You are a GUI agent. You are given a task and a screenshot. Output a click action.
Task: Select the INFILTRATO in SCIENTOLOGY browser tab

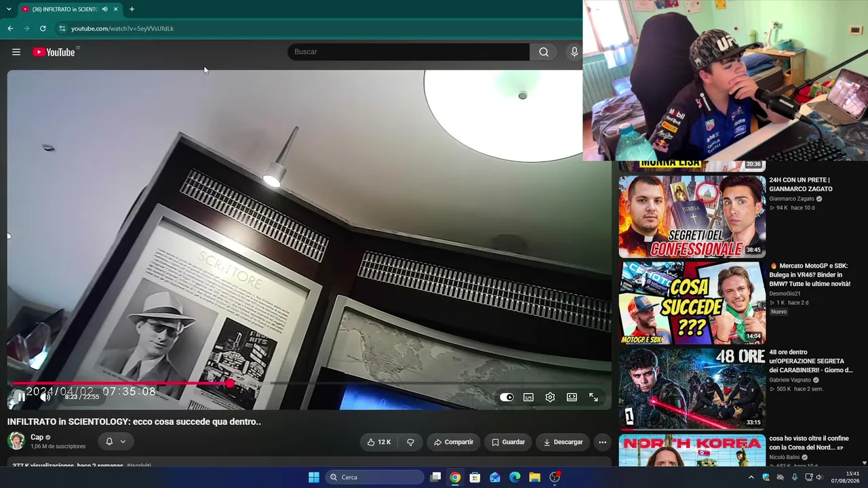click(x=69, y=9)
